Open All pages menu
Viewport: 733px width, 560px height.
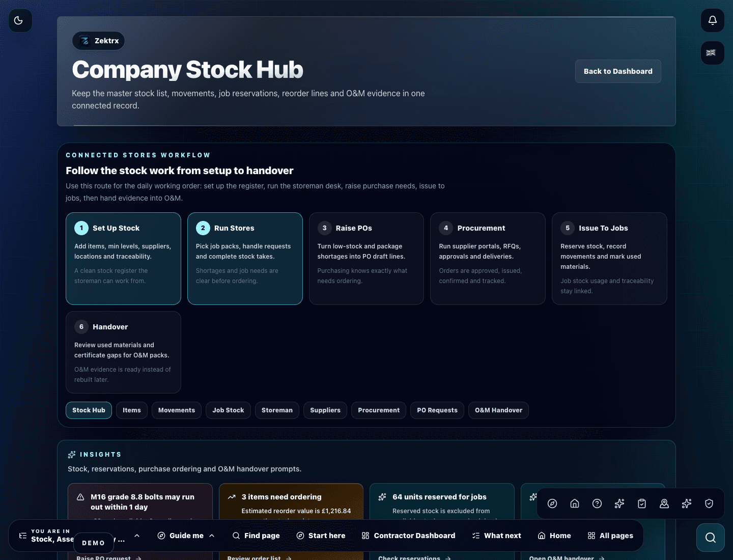pyautogui.click(x=610, y=536)
